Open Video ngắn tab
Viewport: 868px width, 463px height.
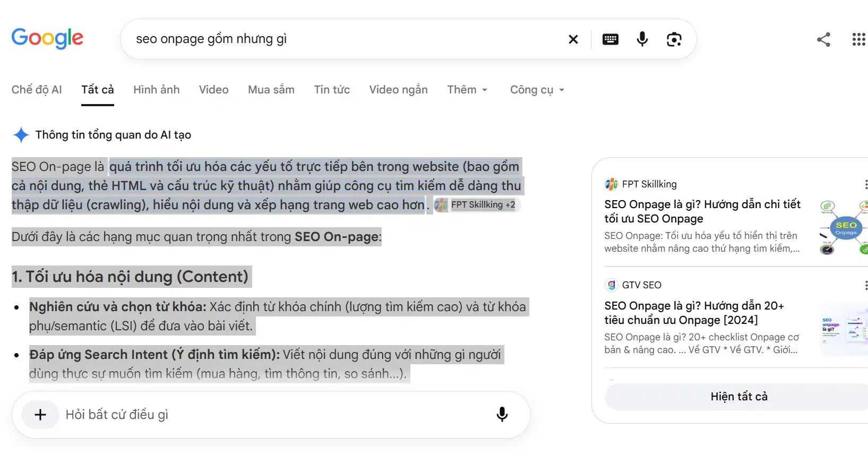(x=399, y=90)
